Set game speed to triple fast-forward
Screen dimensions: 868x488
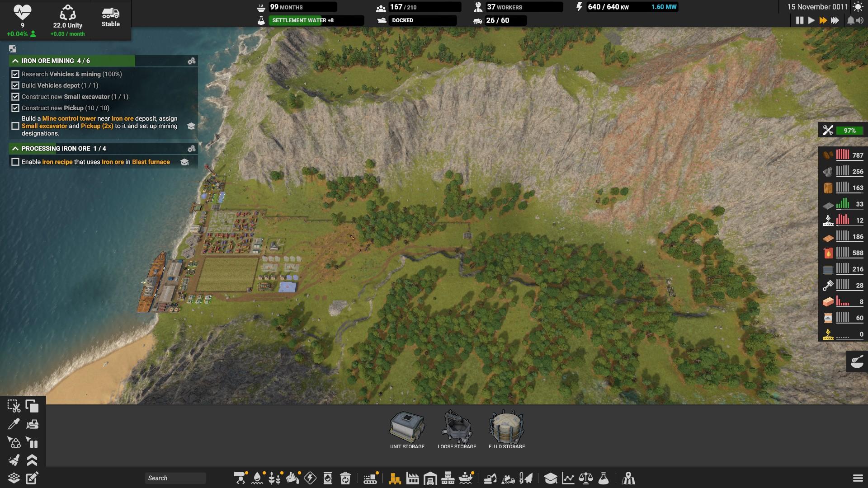click(x=835, y=20)
